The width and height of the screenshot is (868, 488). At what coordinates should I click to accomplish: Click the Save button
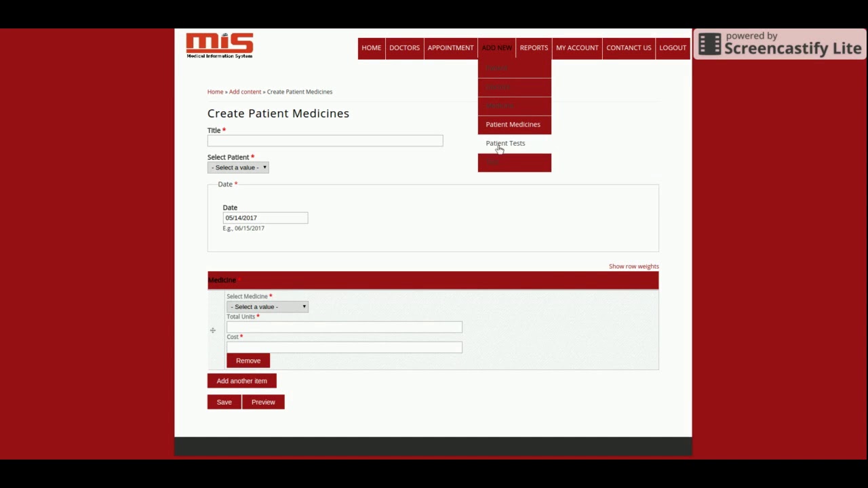point(224,402)
